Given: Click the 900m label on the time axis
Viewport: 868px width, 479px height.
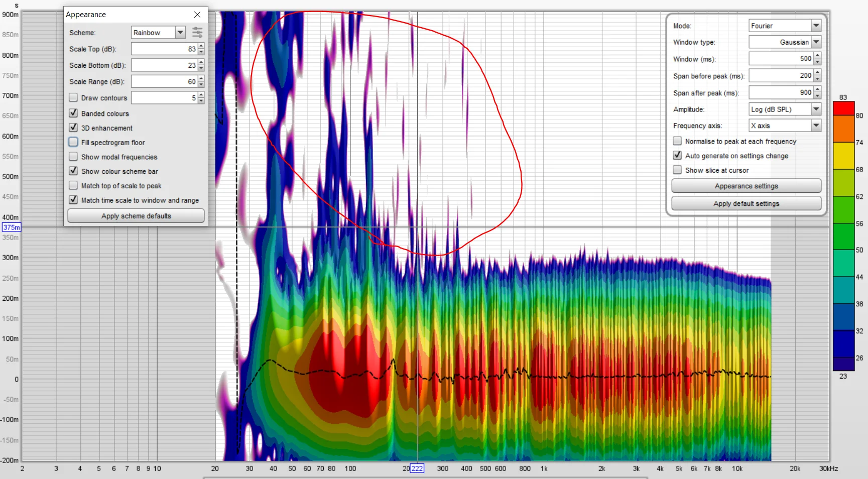Looking at the screenshot, I should (x=11, y=15).
